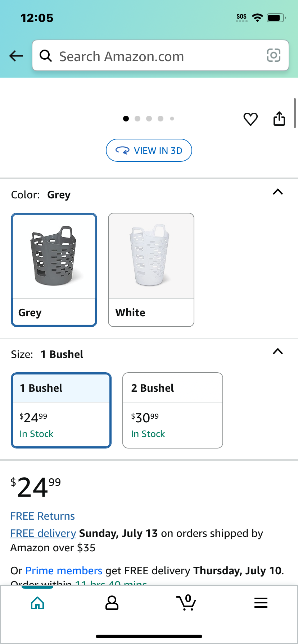Screen dimensions: 298x644
Task: Tap the back arrow icon
Action: (x=16, y=56)
